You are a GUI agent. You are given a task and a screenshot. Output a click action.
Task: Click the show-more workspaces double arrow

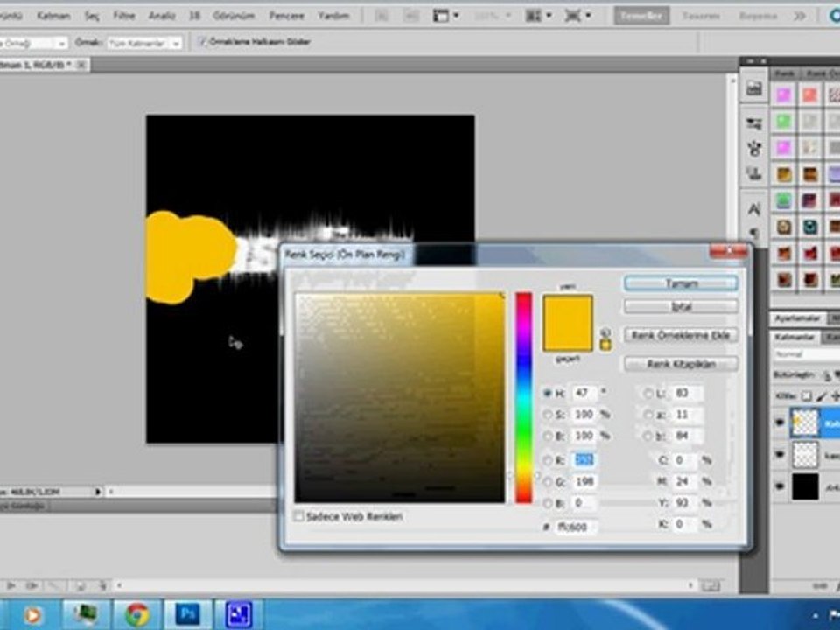(x=799, y=16)
